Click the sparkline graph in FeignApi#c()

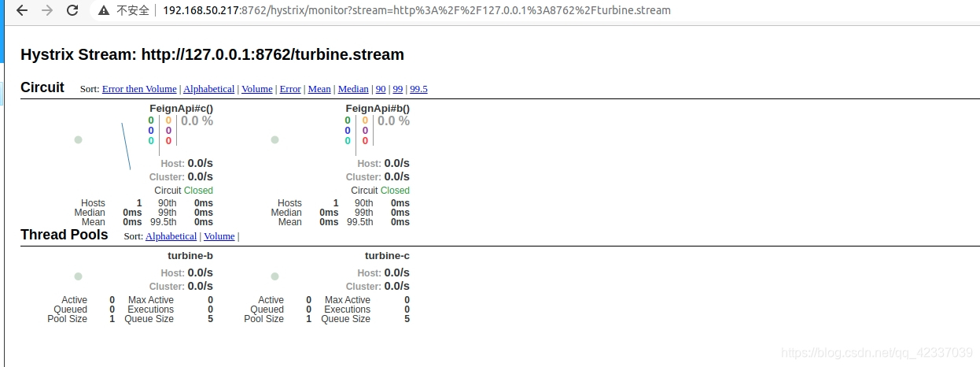(x=126, y=146)
